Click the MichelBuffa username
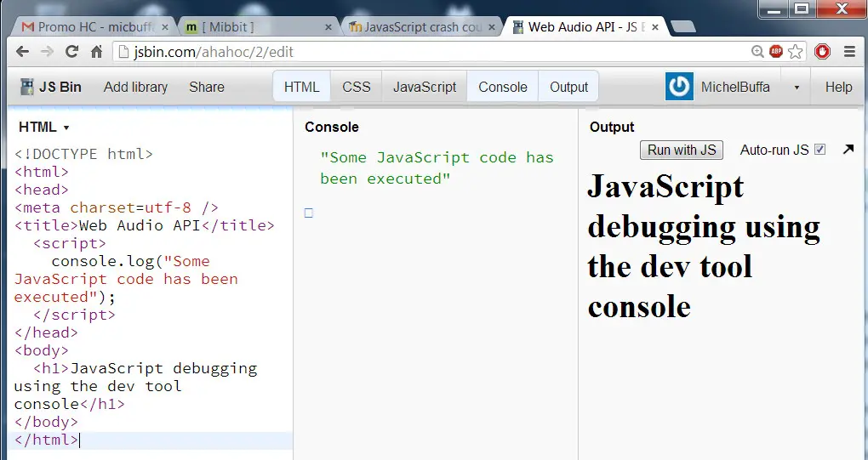The width and height of the screenshot is (868, 460). (735, 87)
